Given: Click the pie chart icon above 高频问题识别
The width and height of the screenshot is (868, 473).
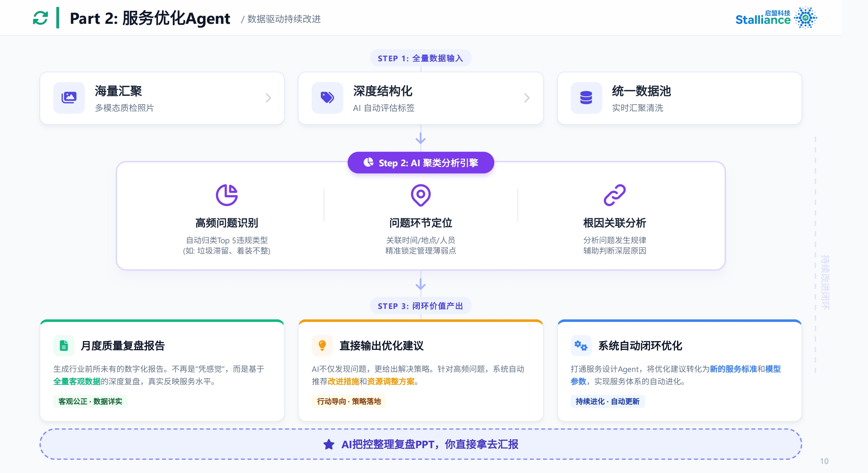Looking at the screenshot, I should (227, 195).
